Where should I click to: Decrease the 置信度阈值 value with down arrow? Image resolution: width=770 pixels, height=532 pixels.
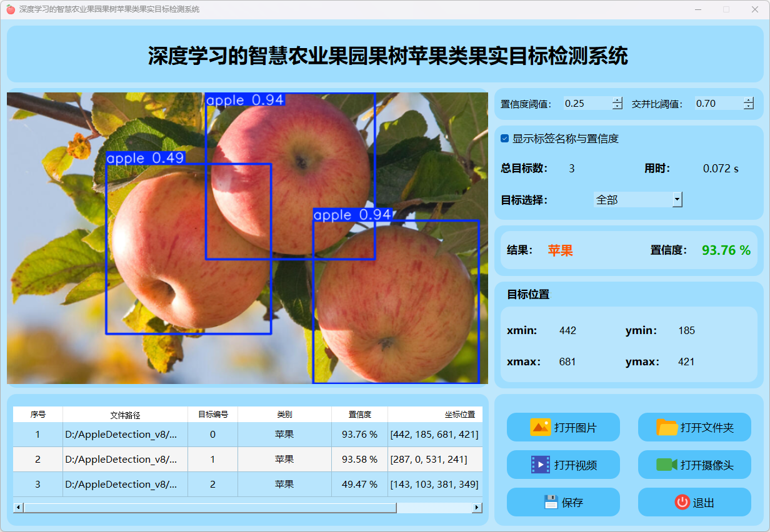coord(617,107)
